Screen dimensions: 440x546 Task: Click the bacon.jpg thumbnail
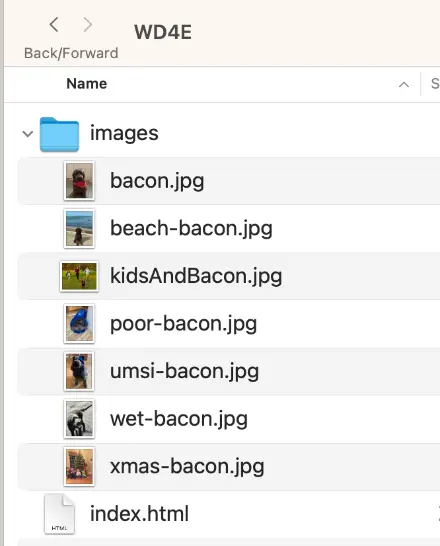(79, 181)
